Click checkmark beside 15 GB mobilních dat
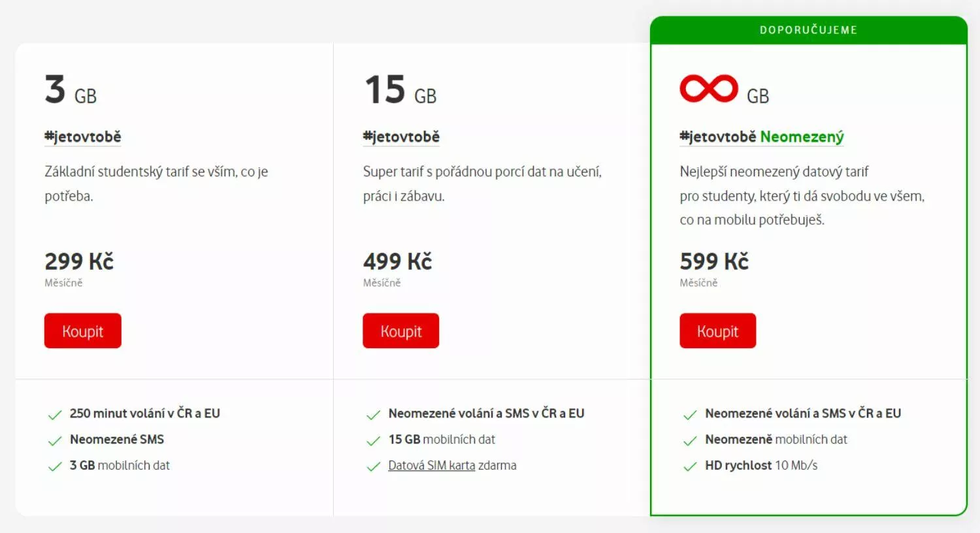 [x=373, y=441]
